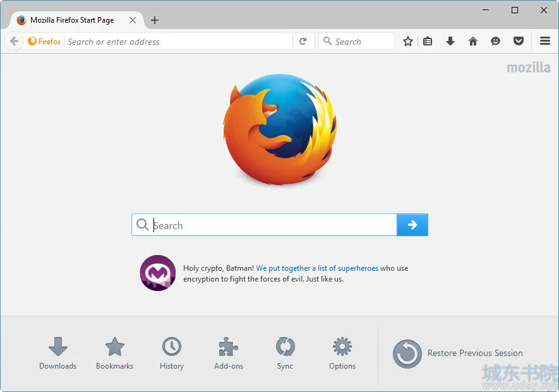Click the purple Mozilla snippet icon
Viewport: 559px width, 392px height.
coord(157,273)
